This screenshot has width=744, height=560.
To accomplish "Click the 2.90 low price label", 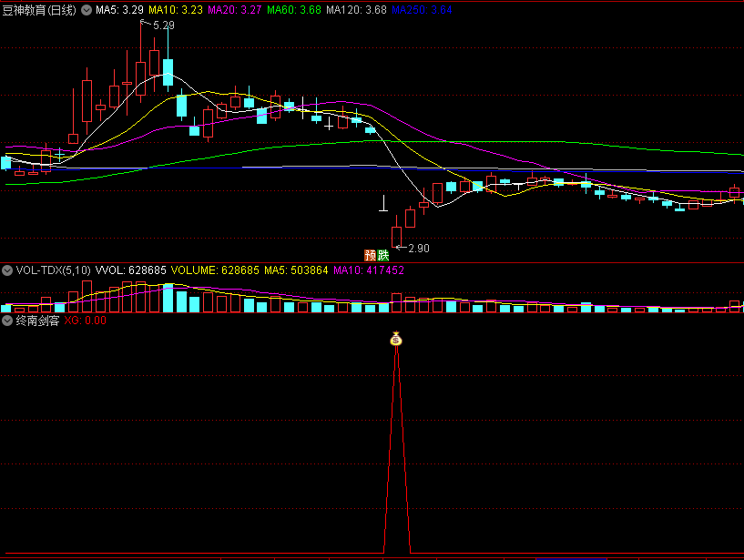I will (x=419, y=249).
